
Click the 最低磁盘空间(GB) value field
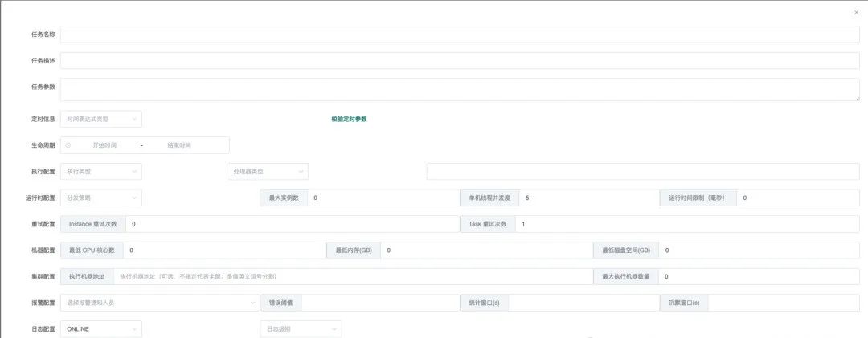click(759, 250)
